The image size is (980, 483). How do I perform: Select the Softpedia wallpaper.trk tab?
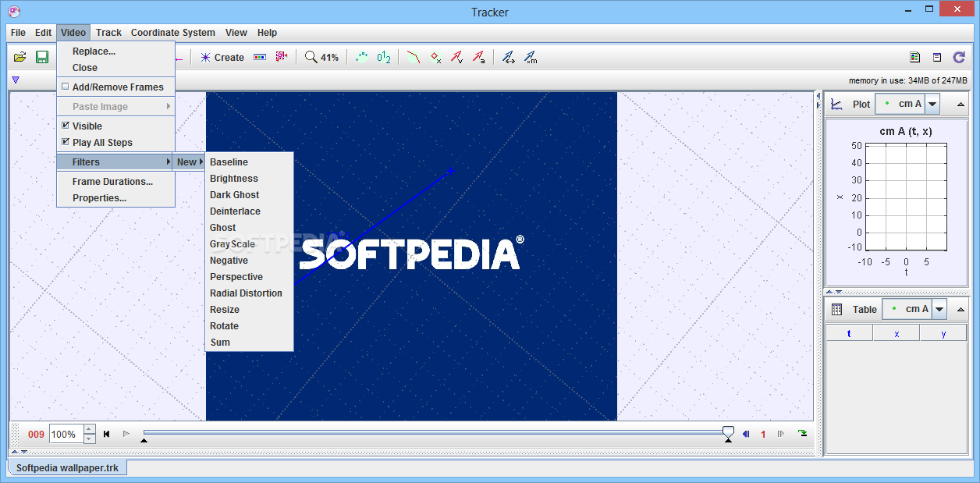tap(68, 468)
